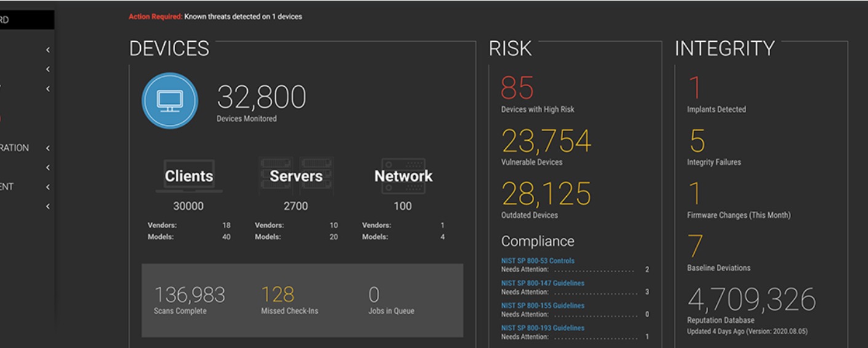868x348 pixels.
Task: Click 0 Jobs in Queue figure
Action: (374, 295)
